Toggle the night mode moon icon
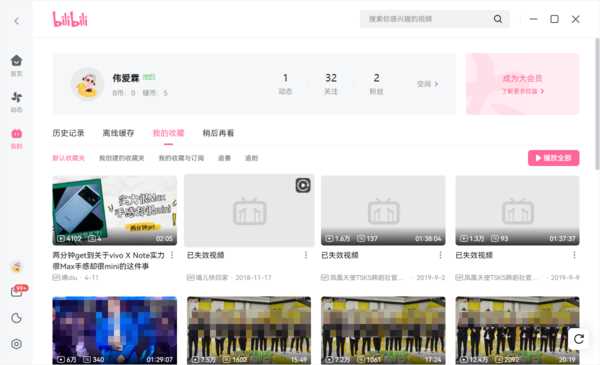 tap(16, 318)
